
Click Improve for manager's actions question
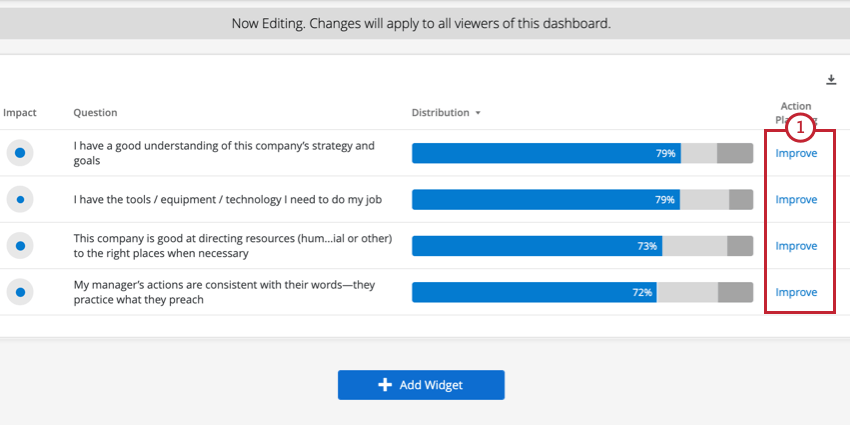(x=796, y=292)
